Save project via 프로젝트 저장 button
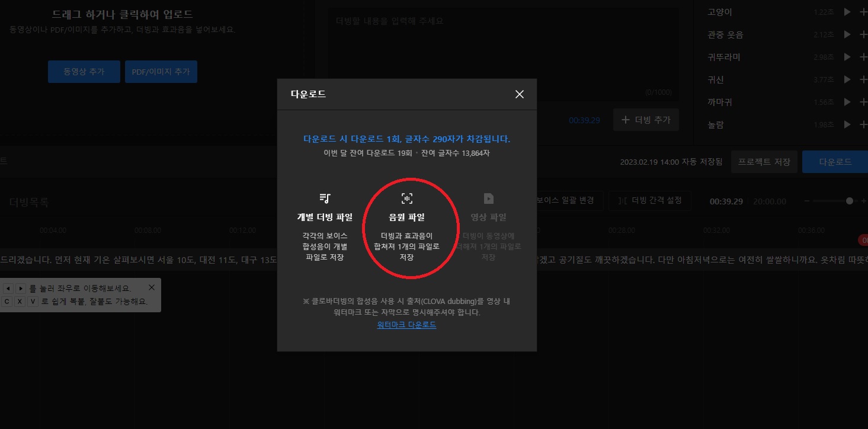Image resolution: width=868 pixels, height=429 pixels. click(764, 161)
